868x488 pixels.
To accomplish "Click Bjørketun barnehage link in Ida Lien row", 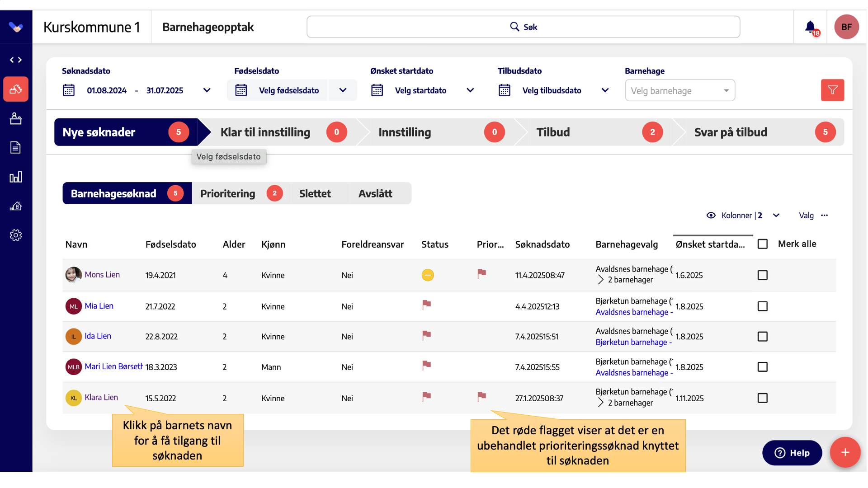I will (633, 343).
